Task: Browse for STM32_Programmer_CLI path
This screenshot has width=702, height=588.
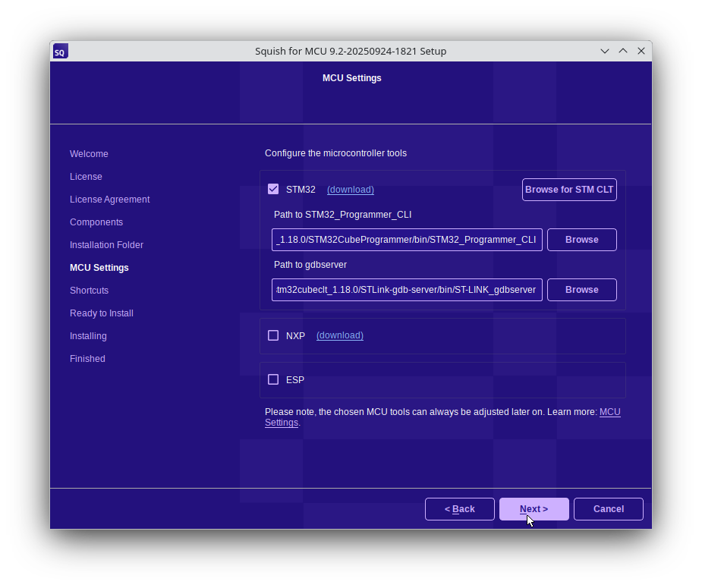Action: 581,240
